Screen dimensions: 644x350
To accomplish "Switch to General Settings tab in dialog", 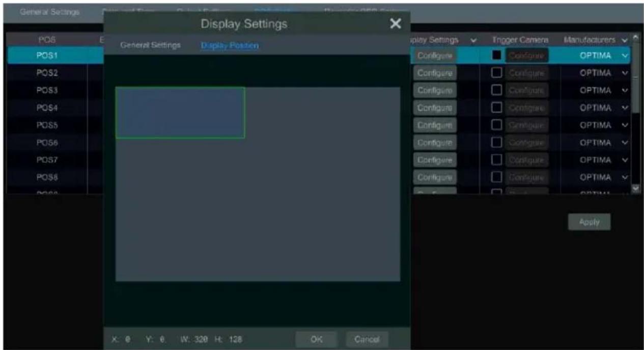I will (150, 45).
